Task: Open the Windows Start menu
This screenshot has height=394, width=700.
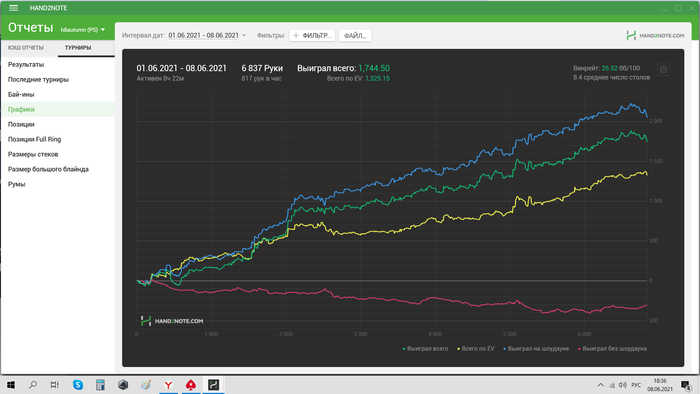Action: pyautogui.click(x=11, y=385)
